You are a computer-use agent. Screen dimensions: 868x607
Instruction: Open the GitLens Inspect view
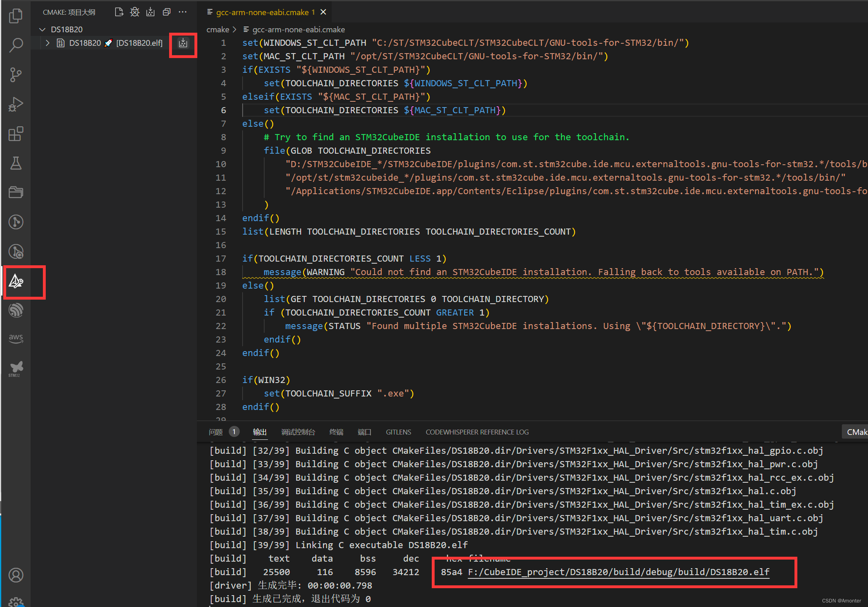[16, 251]
